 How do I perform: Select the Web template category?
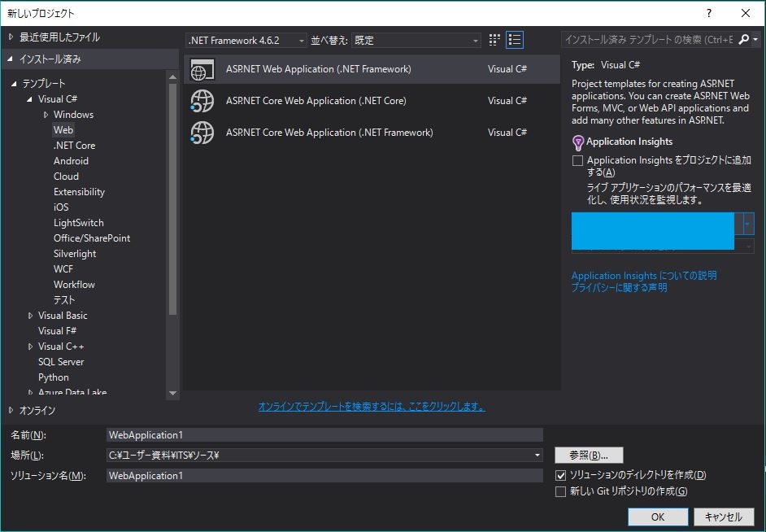[x=63, y=130]
